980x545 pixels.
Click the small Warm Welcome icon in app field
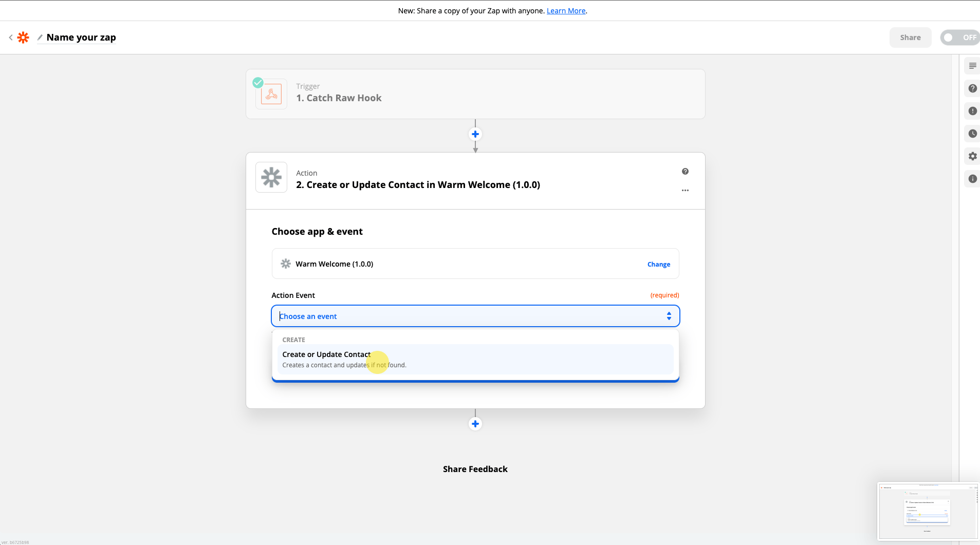click(286, 264)
